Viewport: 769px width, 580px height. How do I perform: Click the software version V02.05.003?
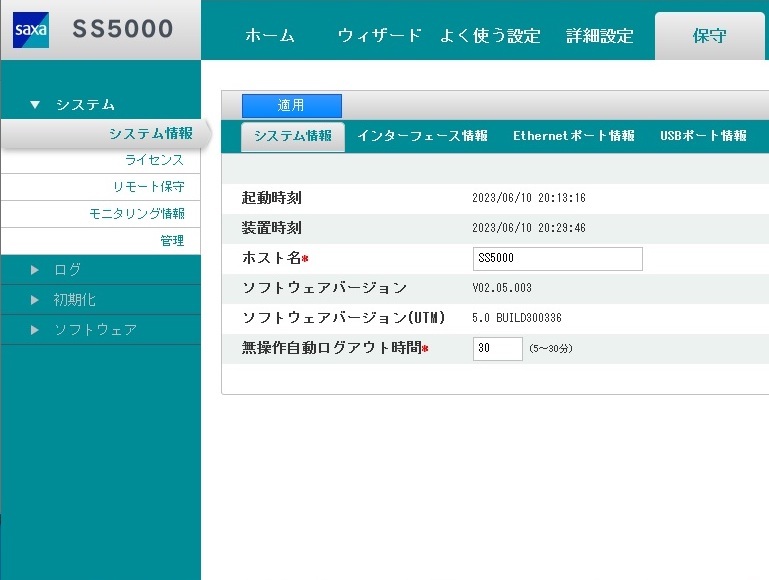coord(502,288)
